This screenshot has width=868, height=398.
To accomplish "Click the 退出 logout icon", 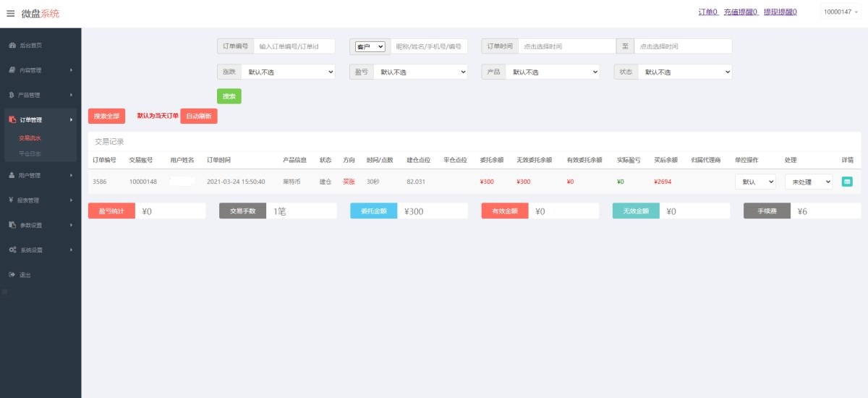I will [12, 274].
